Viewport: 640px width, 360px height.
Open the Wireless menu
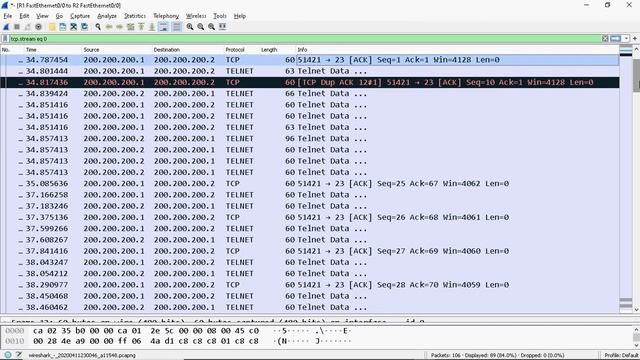(196, 16)
